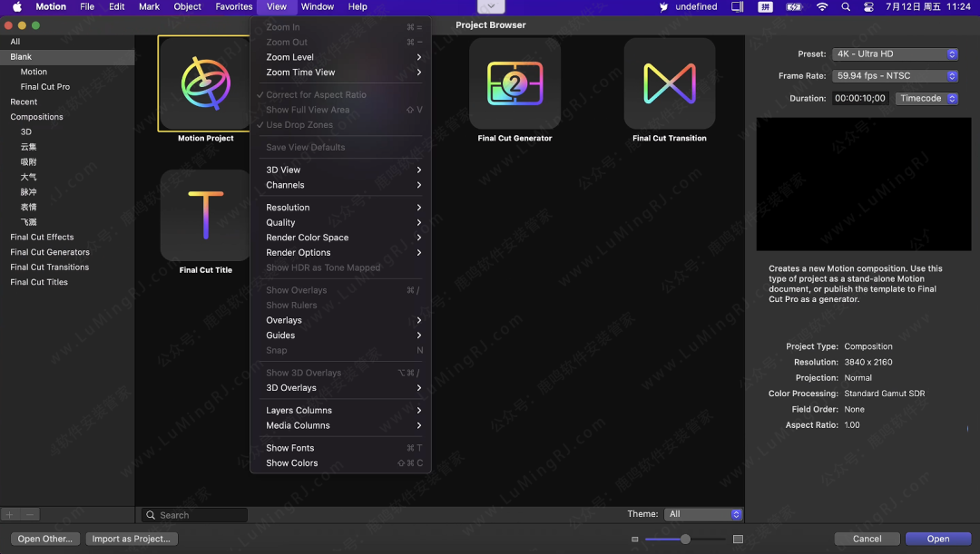
Task: Toggle Correct for Aspect Ratio option
Action: click(316, 94)
